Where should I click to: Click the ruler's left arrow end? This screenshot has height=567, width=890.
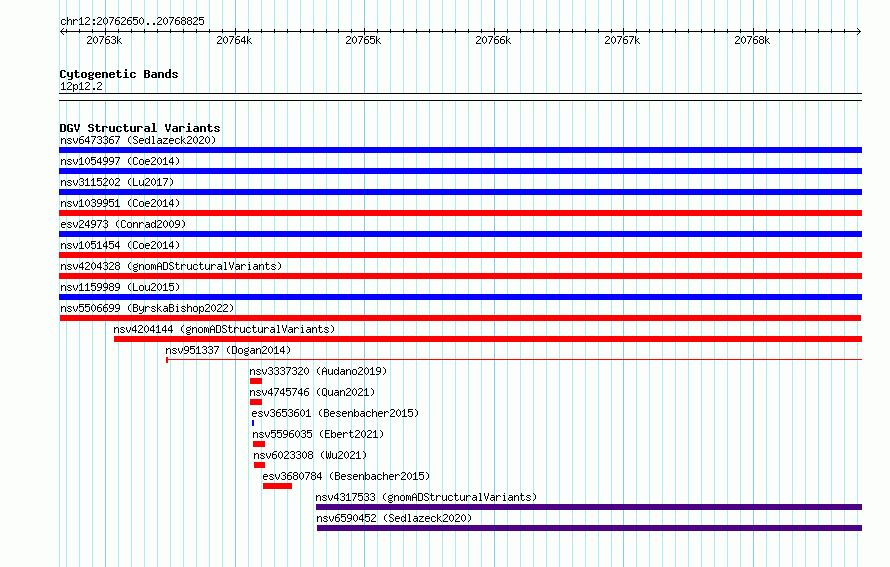point(62,32)
